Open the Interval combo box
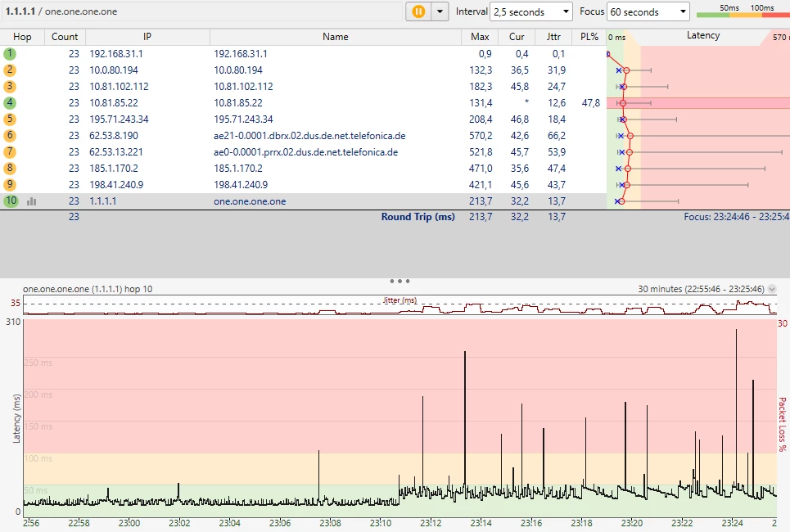The width and height of the screenshot is (790, 532). pos(531,12)
